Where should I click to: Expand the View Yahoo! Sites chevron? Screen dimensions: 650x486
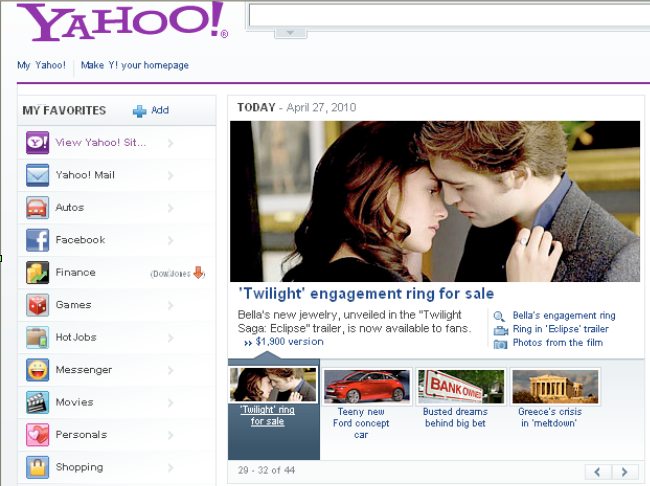pos(171,143)
